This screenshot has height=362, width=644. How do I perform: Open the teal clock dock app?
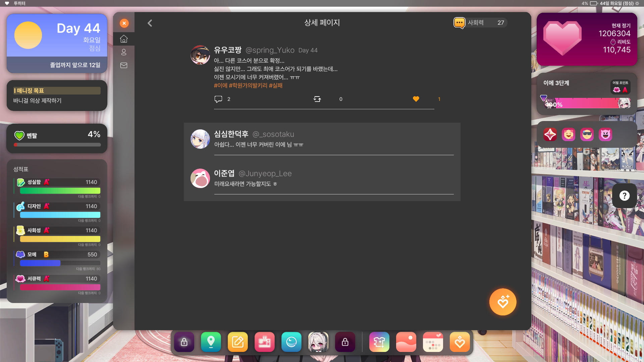291,342
